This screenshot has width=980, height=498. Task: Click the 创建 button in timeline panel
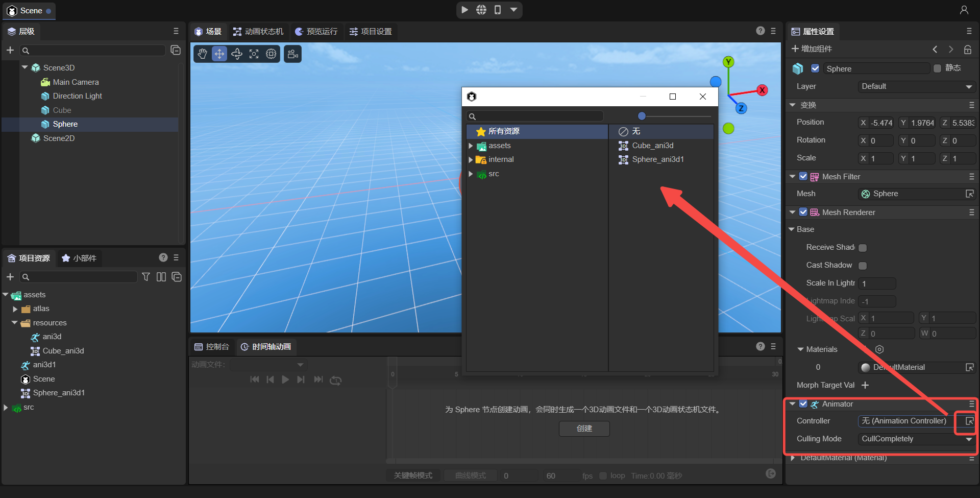584,429
